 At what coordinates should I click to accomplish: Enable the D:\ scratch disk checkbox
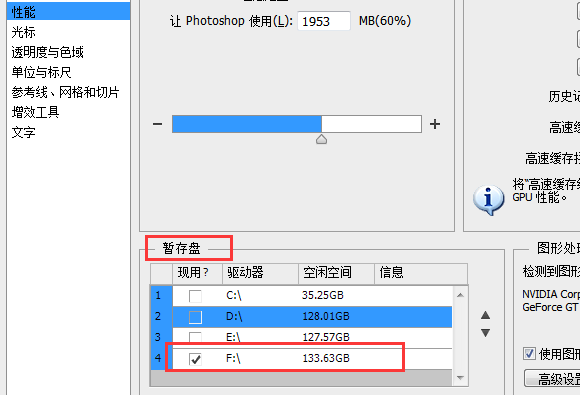click(195, 317)
